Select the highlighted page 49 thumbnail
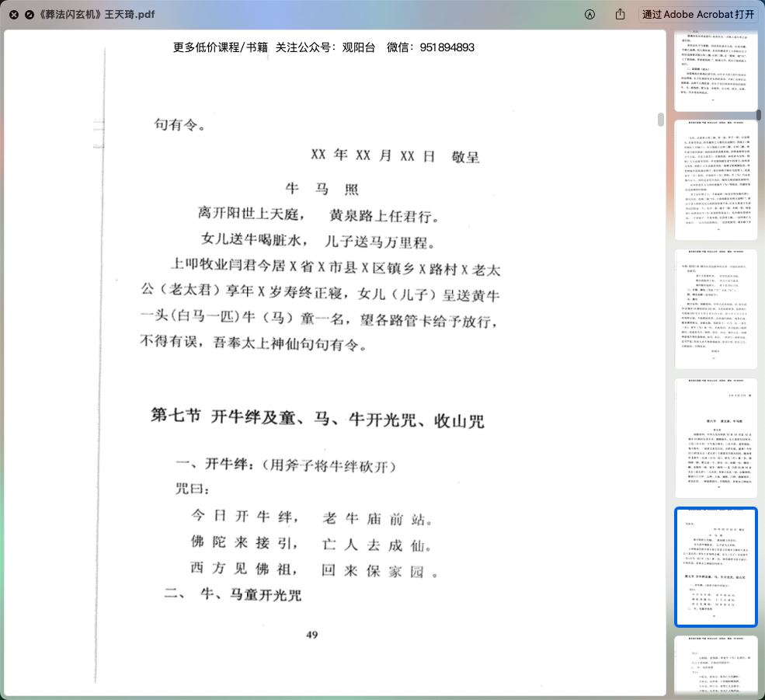The width and height of the screenshot is (765, 700). click(x=715, y=566)
